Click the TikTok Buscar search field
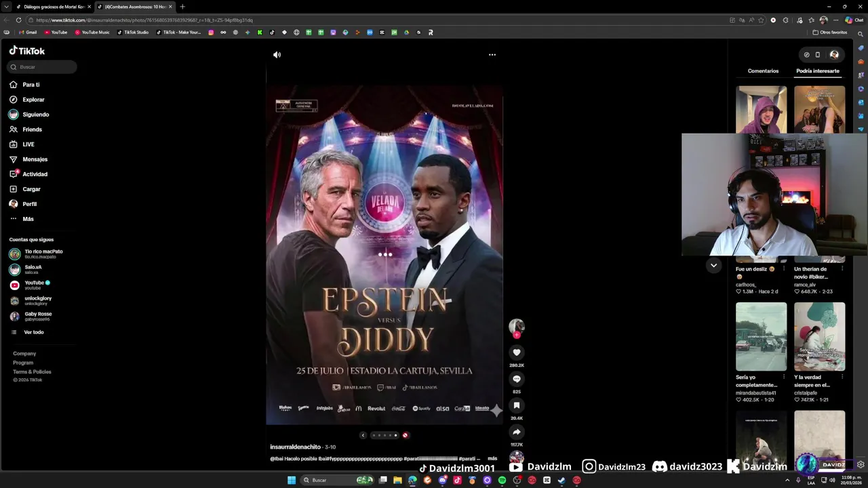This screenshot has height=488, width=868. click(42, 67)
